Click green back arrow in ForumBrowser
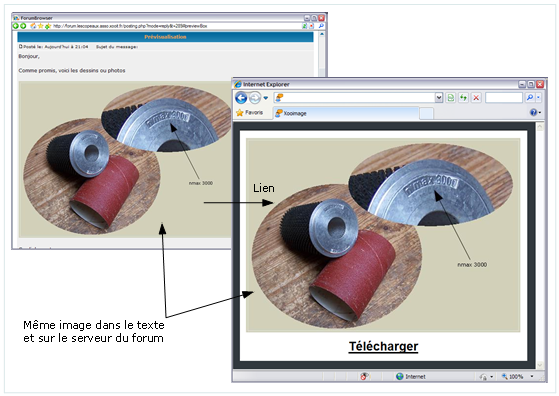Screen dimensions: 559x396 pos(16,26)
